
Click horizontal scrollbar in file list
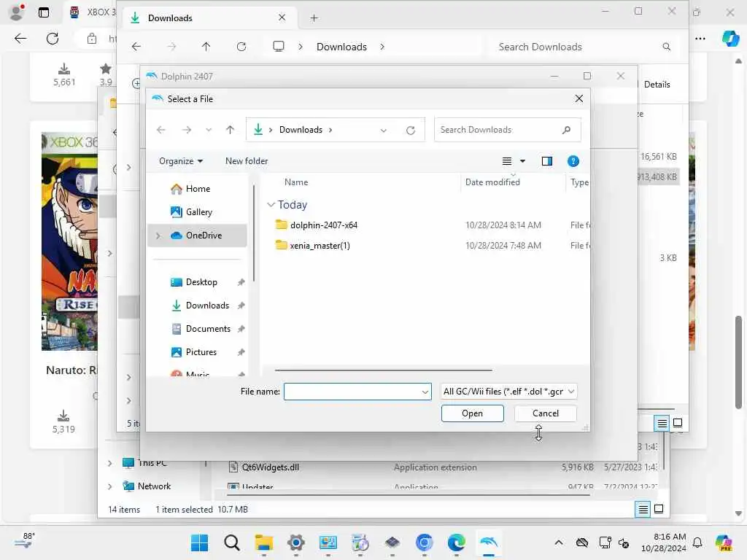(x=384, y=370)
